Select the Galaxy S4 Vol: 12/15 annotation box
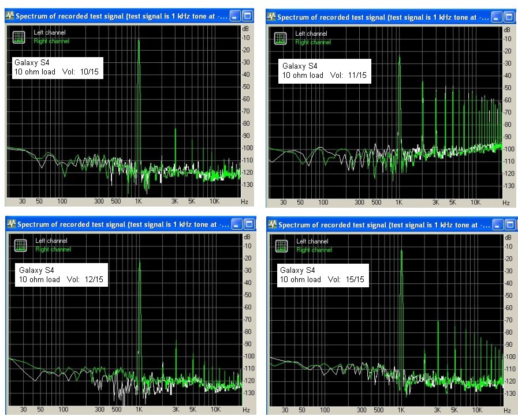This screenshot has width=518, height=420. [x=62, y=275]
